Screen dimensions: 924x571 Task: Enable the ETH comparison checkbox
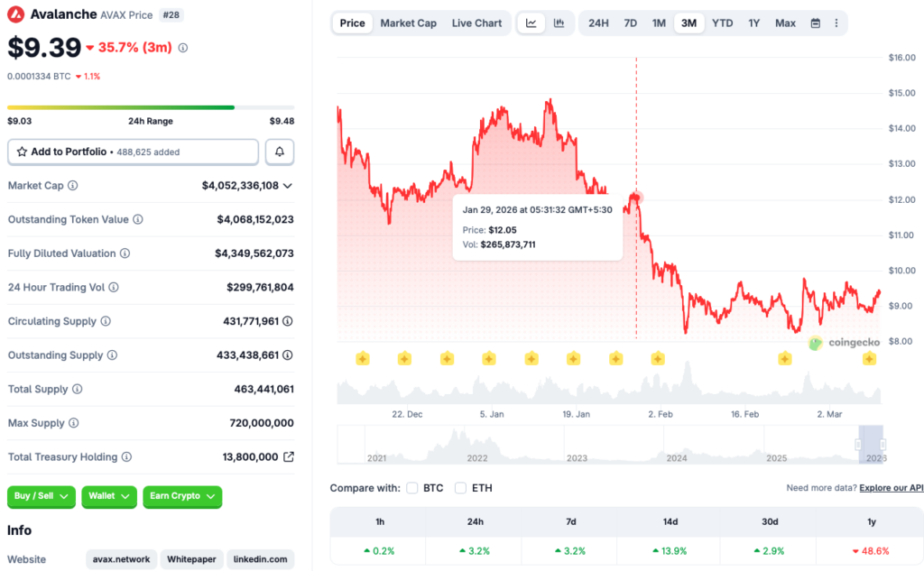[x=461, y=488]
